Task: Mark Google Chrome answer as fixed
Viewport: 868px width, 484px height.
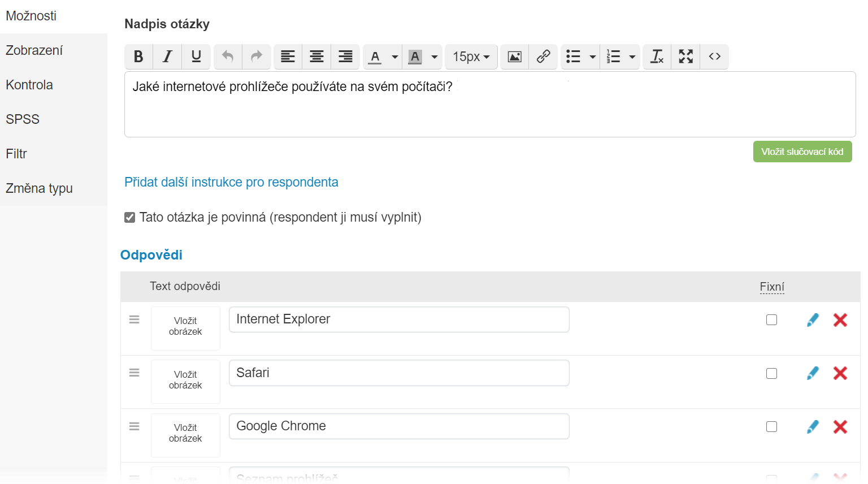Action: [x=772, y=427]
